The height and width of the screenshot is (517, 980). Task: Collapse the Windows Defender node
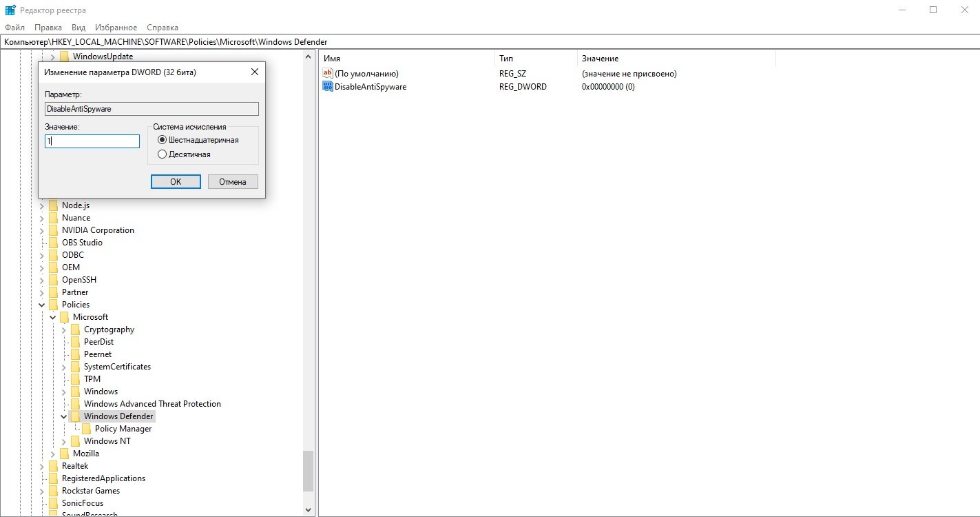(x=64, y=416)
